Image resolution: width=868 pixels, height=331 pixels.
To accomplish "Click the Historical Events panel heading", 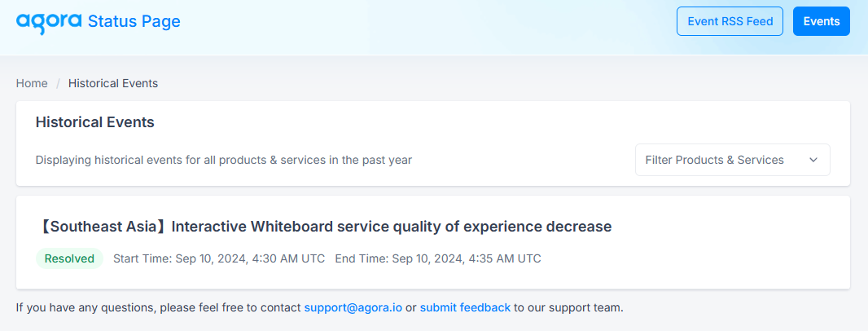I will tap(94, 122).
